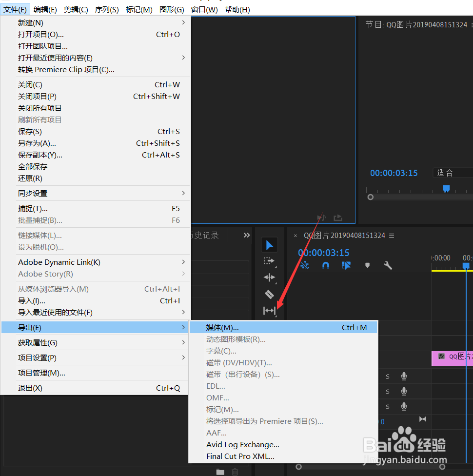Expand 打开最近使用的内容(E) submenu
This screenshot has height=476, width=473.
96,58
